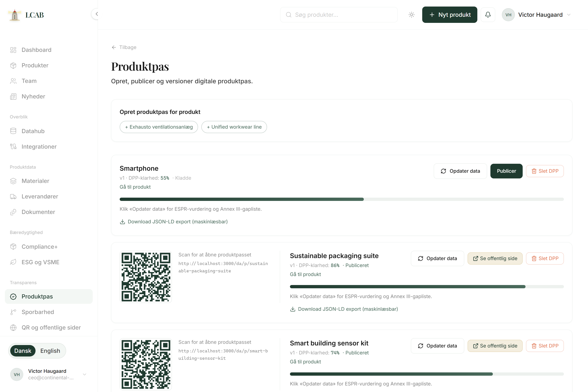
Task: Click the Nyt produkt button
Action: [x=450, y=15]
